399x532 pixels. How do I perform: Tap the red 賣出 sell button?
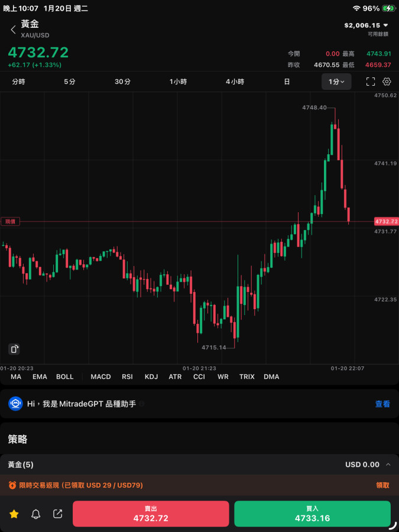pyautogui.click(x=151, y=514)
